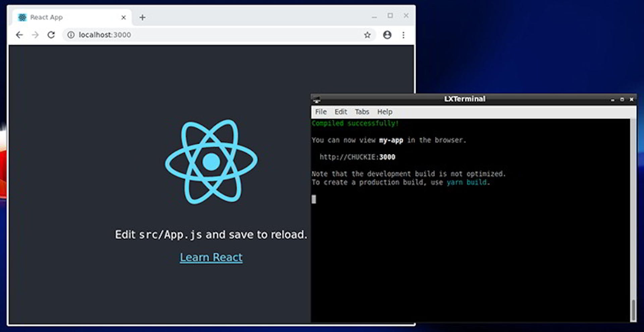Screen dimensions: 644x332
Task: Open the Chrome profile account icon
Action: (x=387, y=35)
